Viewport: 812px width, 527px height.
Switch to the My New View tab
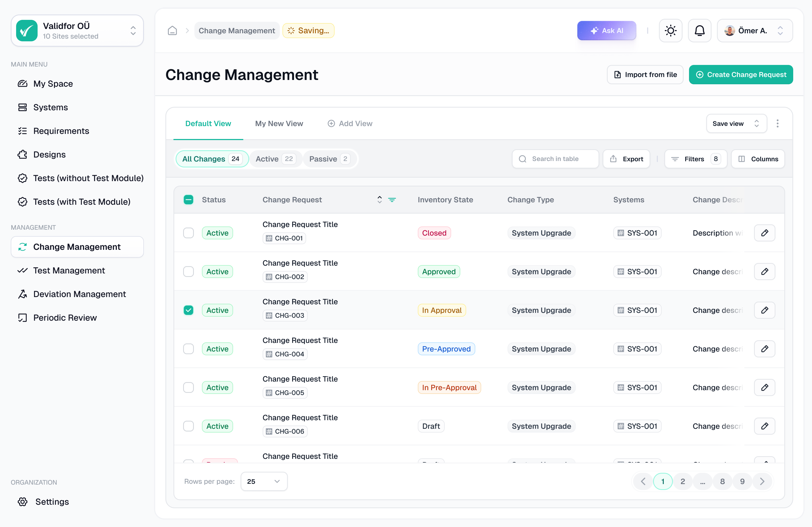point(279,123)
